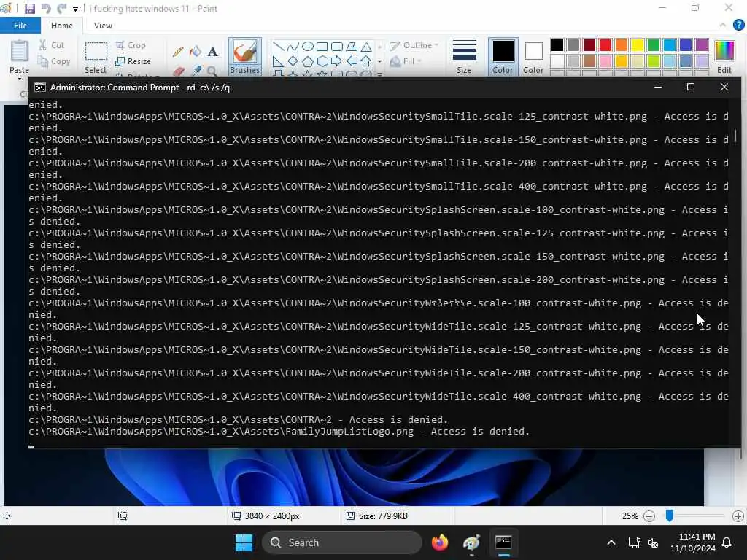Open Paint Help question mark icon
The height and width of the screenshot is (560, 747).
coord(738,26)
